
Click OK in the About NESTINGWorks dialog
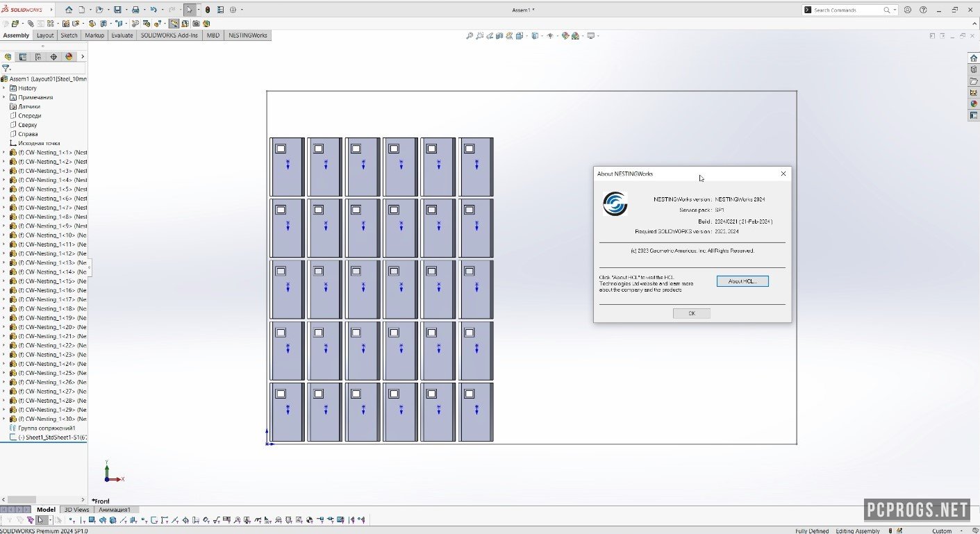pos(692,313)
